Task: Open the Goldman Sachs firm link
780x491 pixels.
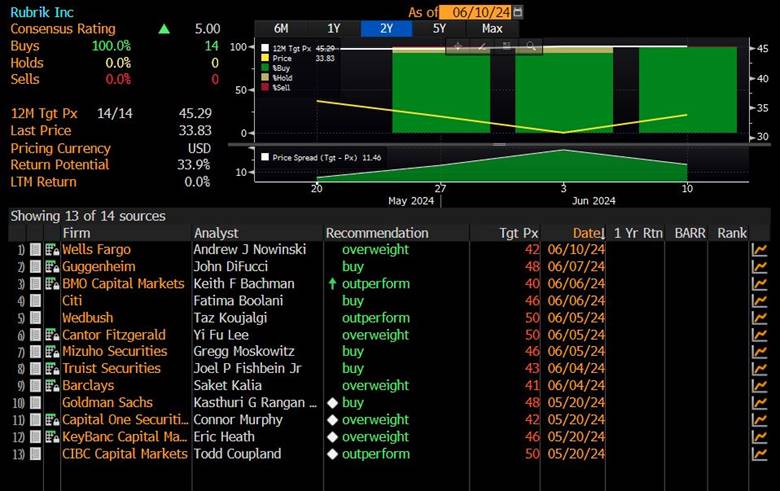Action: tap(107, 402)
